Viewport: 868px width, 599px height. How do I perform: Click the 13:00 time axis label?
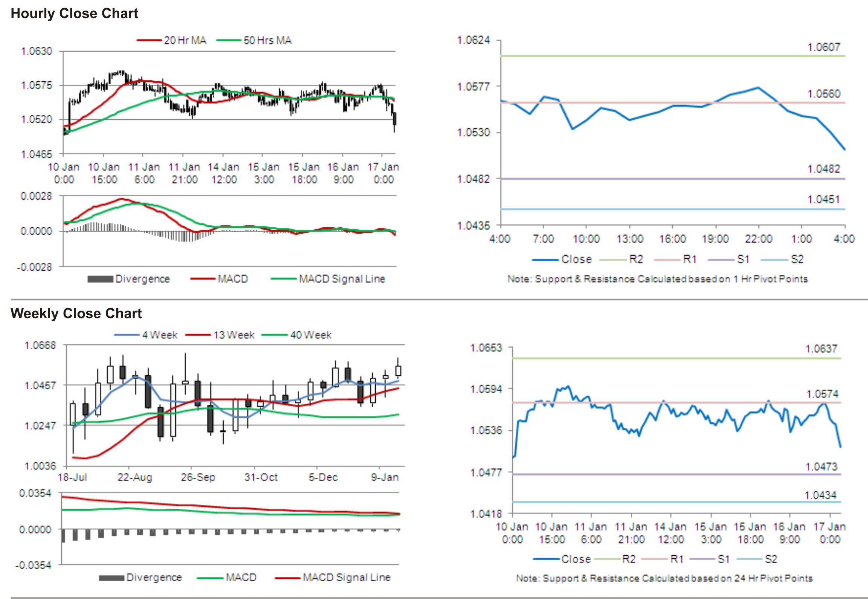(630, 239)
